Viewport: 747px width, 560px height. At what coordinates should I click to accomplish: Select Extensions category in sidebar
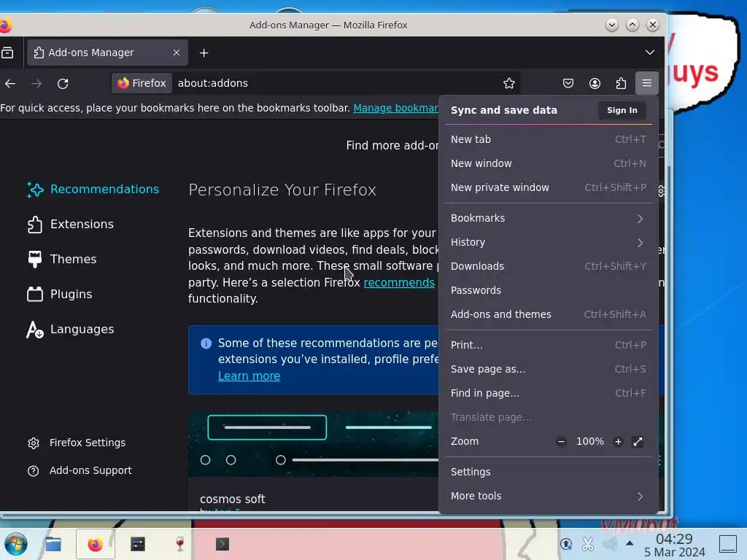coord(71,225)
